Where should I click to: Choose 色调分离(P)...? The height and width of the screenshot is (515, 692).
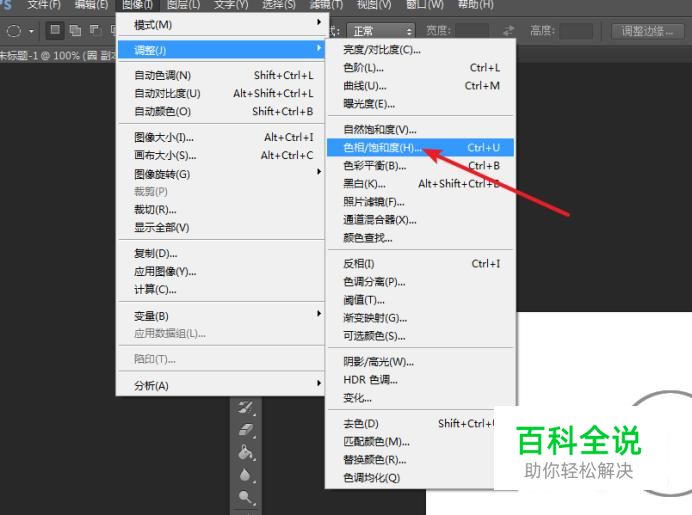pos(420,282)
